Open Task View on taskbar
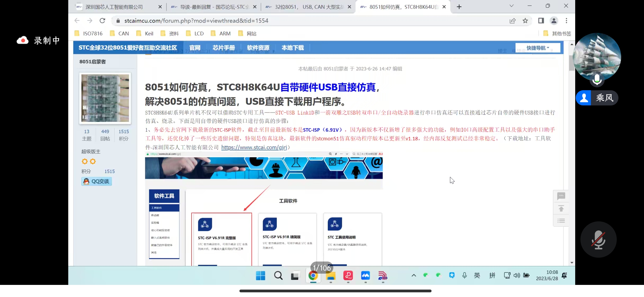This screenshot has height=297, width=644. (x=295, y=276)
